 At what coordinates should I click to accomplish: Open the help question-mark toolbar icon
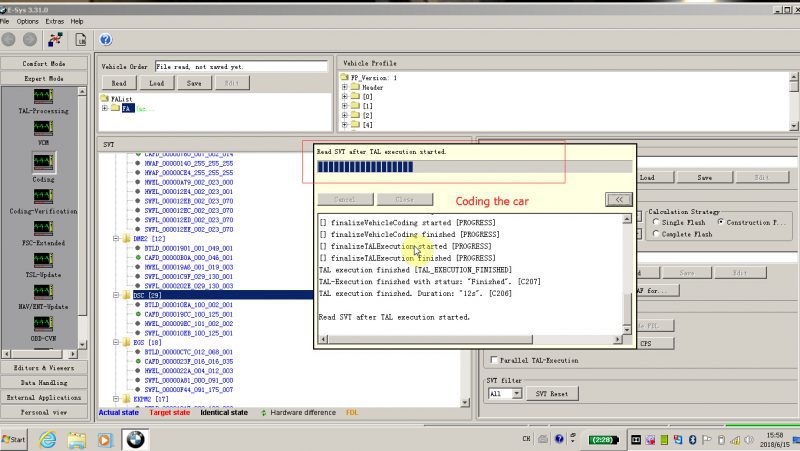tap(106, 39)
